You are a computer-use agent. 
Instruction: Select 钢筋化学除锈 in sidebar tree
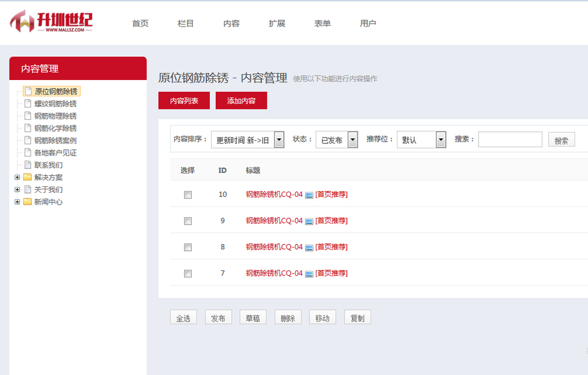pyautogui.click(x=55, y=128)
